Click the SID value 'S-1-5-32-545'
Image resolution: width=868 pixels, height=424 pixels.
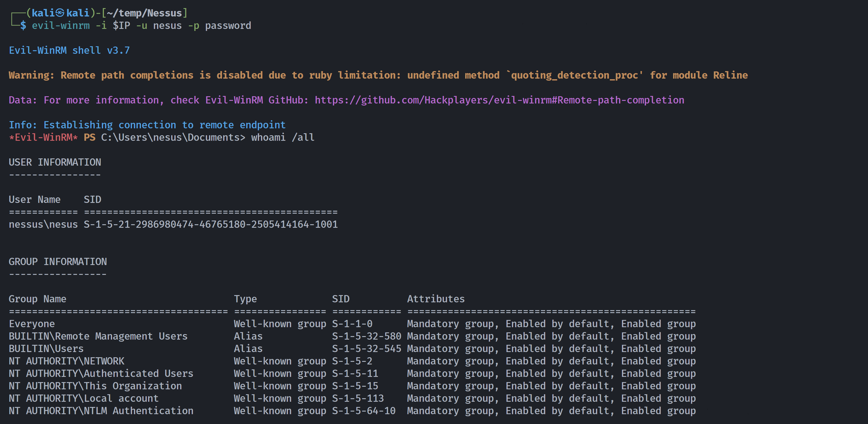[367, 349]
